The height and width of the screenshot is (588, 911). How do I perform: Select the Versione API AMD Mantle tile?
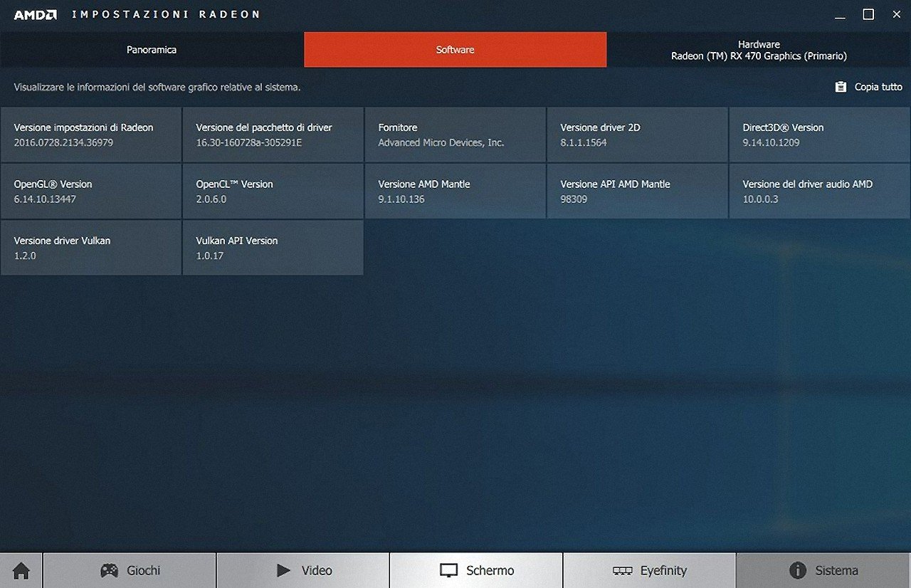point(638,191)
